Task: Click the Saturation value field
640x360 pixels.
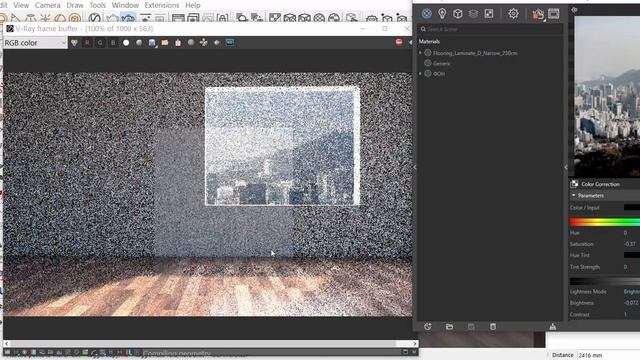Action: point(631,244)
